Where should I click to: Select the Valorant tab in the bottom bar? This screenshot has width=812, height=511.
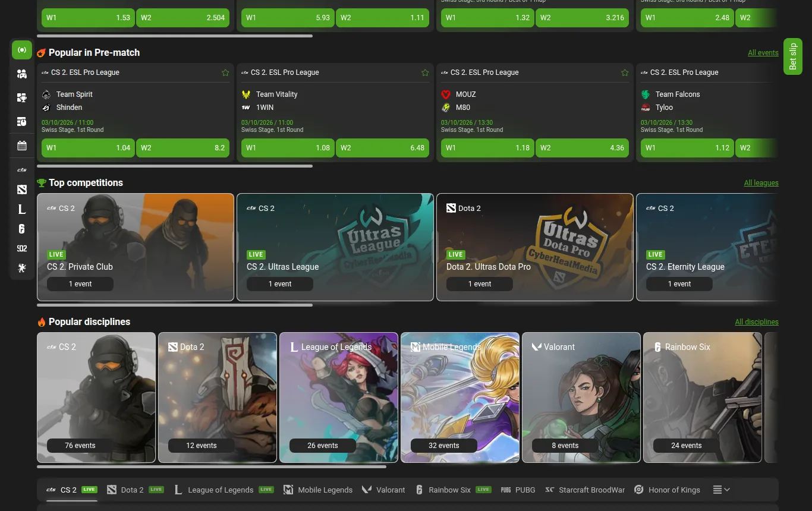(383, 490)
